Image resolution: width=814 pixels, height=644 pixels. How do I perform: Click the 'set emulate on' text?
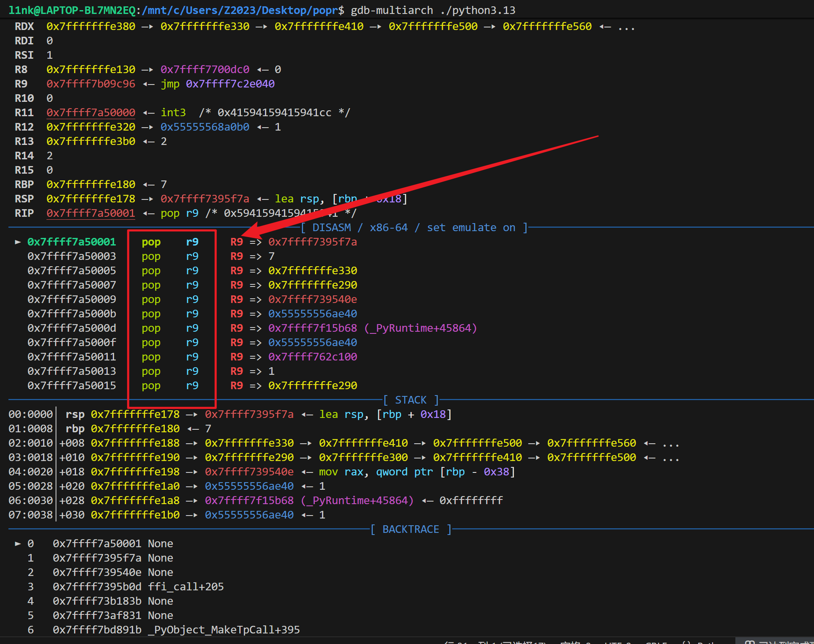471,228
